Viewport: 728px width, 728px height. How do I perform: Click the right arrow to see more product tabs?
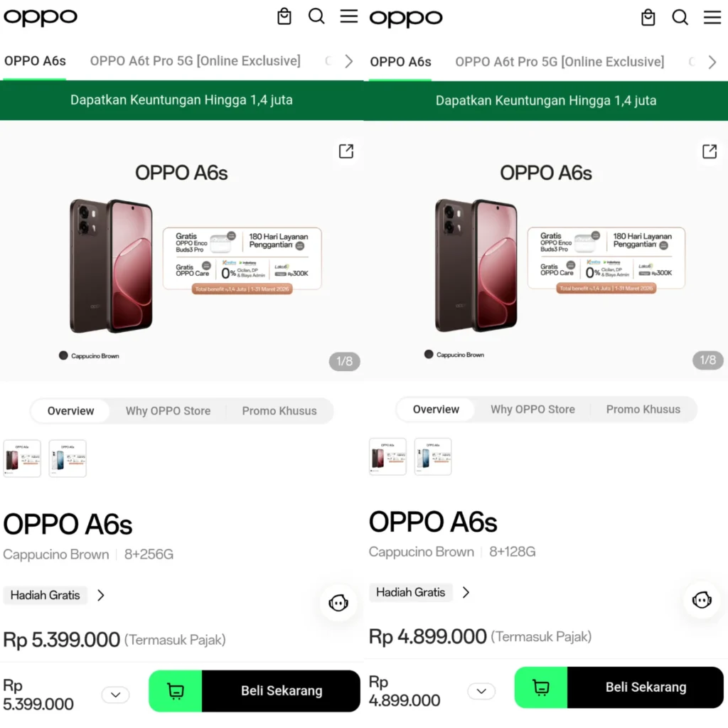pos(348,62)
